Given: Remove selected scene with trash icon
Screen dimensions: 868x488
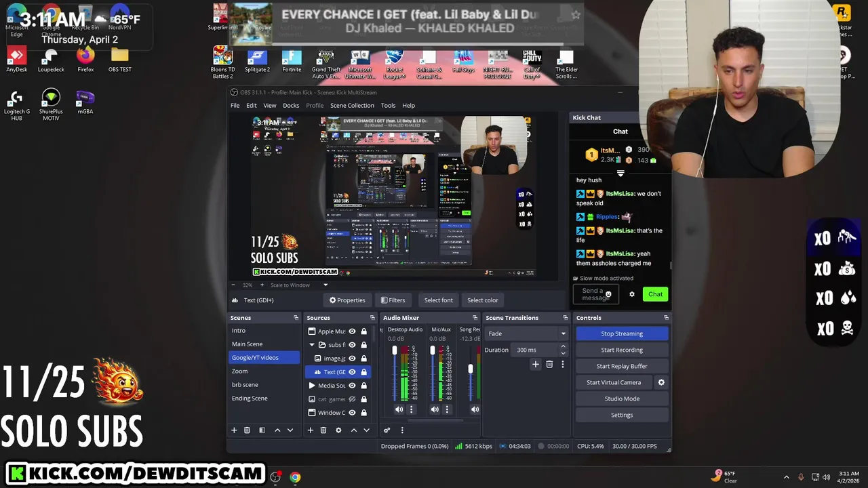Looking at the screenshot, I should click(x=247, y=430).
